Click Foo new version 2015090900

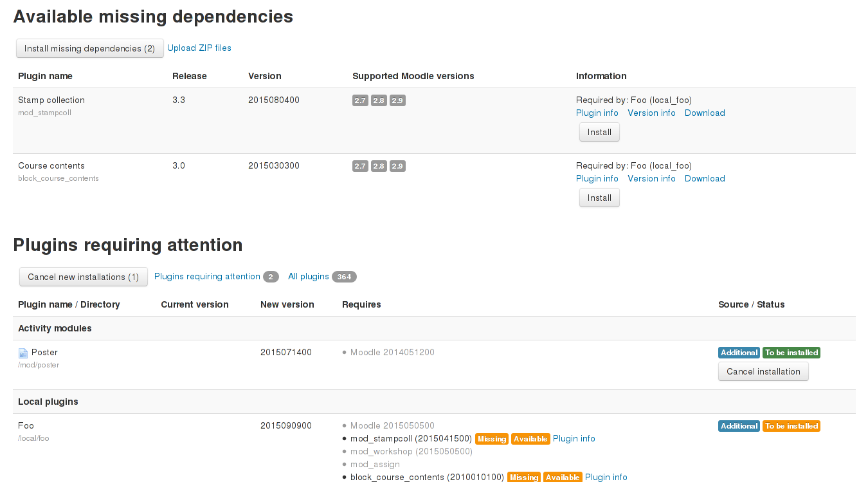286,425
